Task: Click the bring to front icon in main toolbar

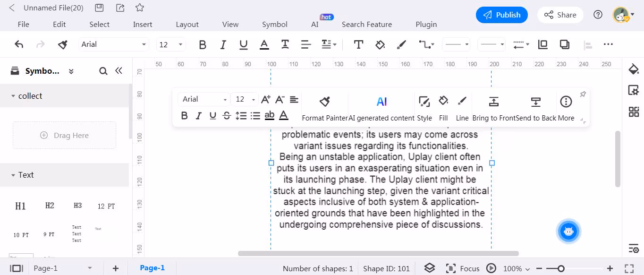Action: click(x=543, y=44)
